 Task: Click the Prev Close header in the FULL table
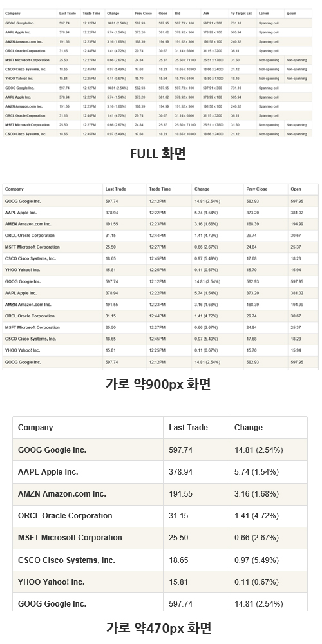pyautogui.click(x=143, y=14)
